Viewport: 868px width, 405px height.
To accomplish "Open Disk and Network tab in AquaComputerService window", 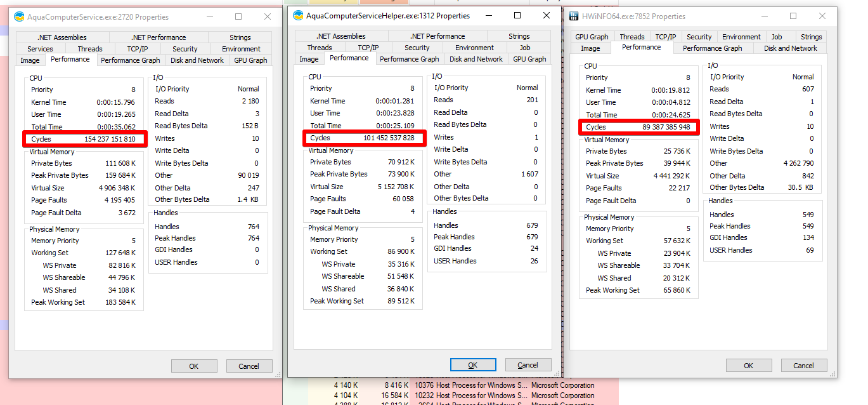I will click(x=197, y=60).
